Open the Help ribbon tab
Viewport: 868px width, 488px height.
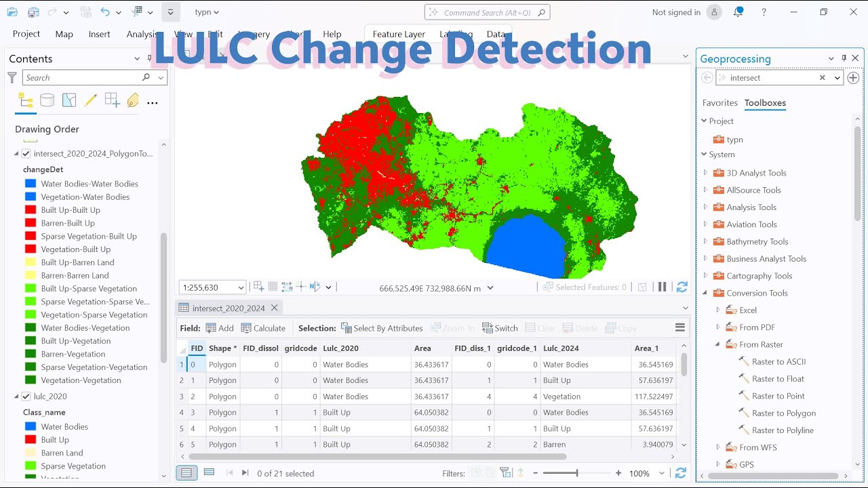(x=332, y=34)
